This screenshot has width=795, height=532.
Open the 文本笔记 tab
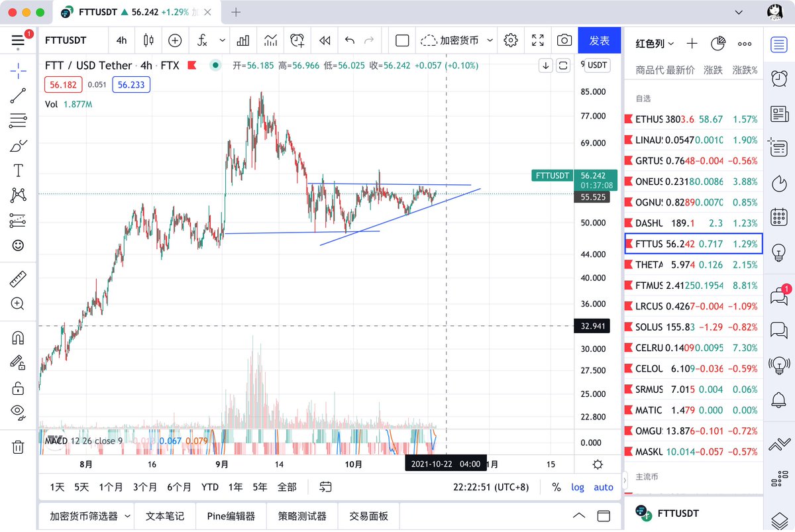(x=165, y=516)
